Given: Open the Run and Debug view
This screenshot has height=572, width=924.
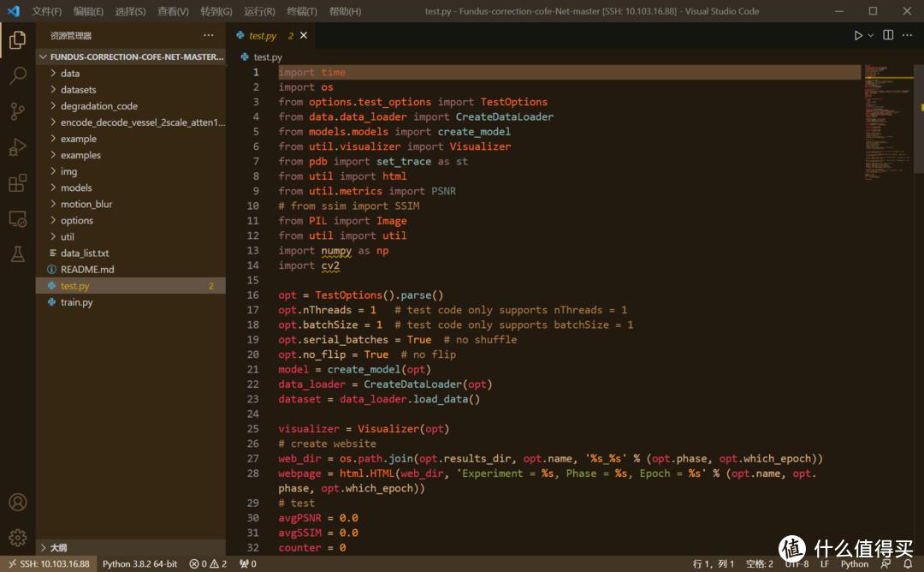Looking at the screenshot, I should click(17, 147).
